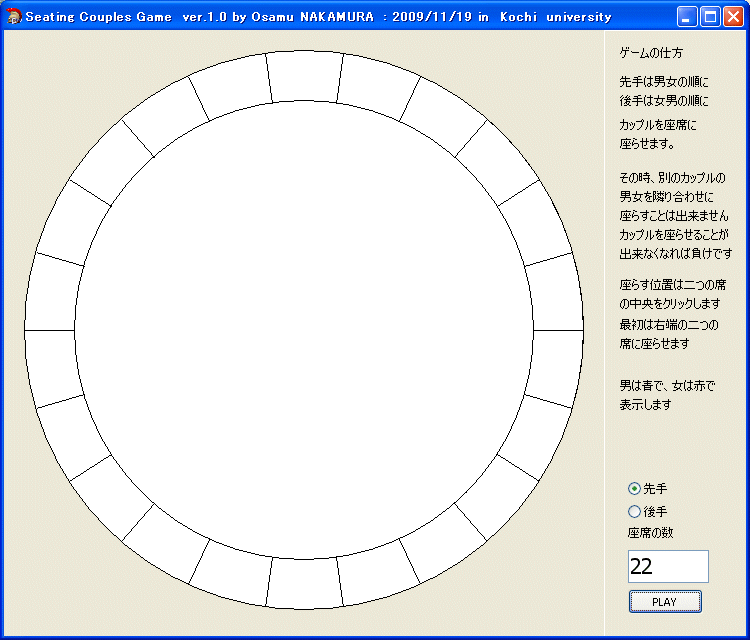
Task: Click the 座席の数 input field showing 22
Action: (668, 566)
